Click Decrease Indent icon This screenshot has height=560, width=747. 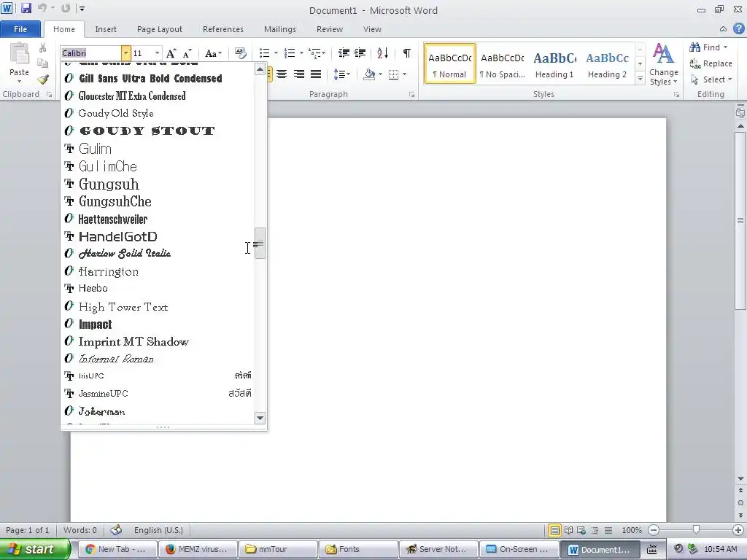(344, 52)
